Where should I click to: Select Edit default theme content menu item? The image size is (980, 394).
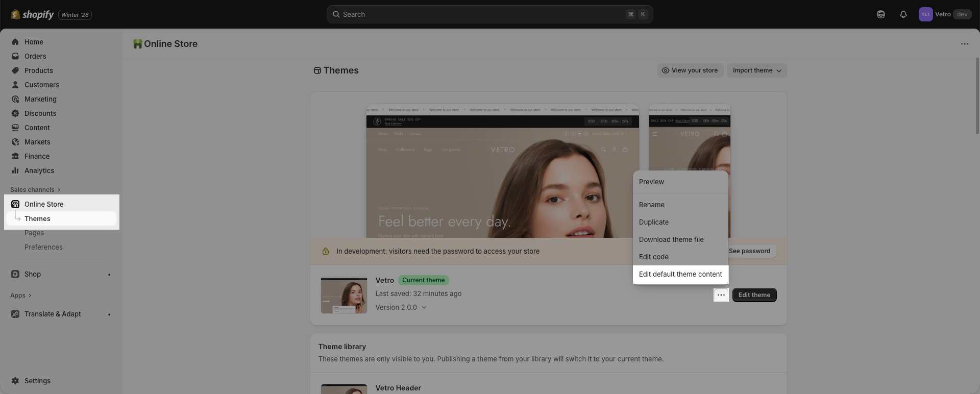click(680, 274)
